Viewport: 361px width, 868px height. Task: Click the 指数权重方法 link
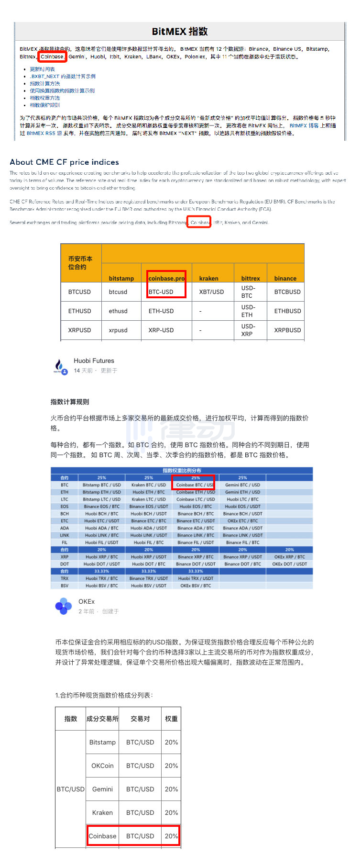click(44, 98)
